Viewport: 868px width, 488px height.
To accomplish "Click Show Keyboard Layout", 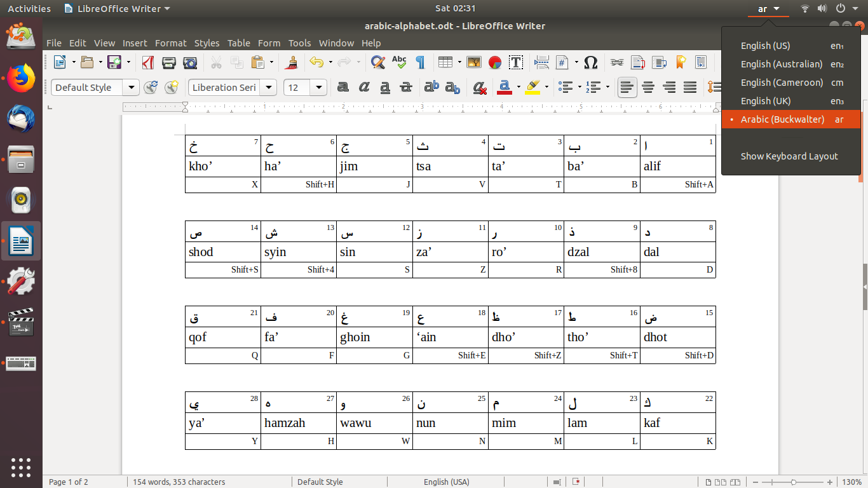I will point(790,156).
